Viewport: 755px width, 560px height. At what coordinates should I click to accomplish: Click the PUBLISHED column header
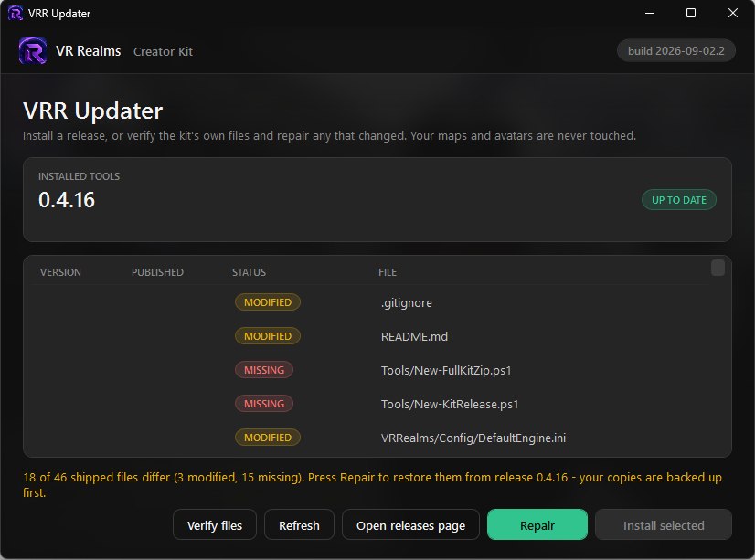point(157,272)
